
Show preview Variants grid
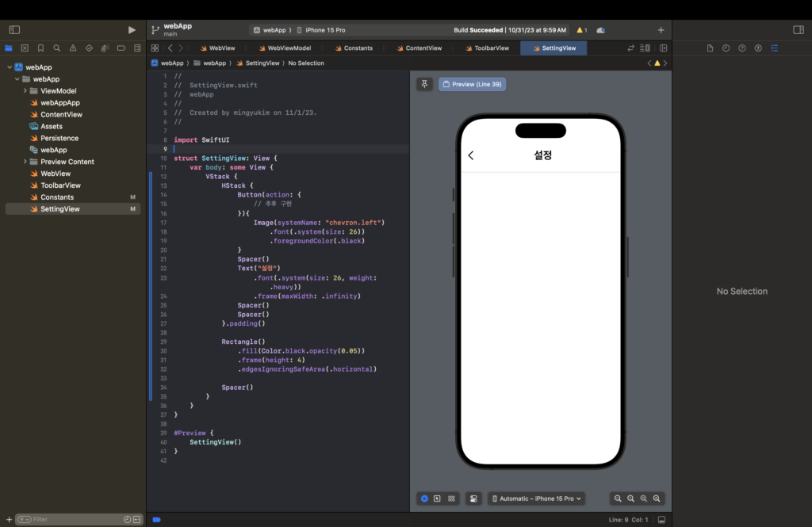[x=451, y=498]
